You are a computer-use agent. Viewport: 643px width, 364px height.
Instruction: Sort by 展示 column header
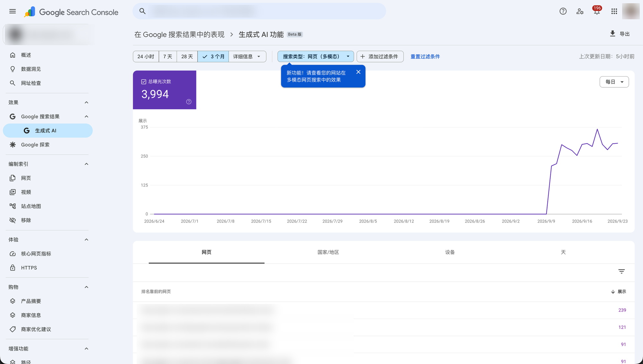click(618, 292)
